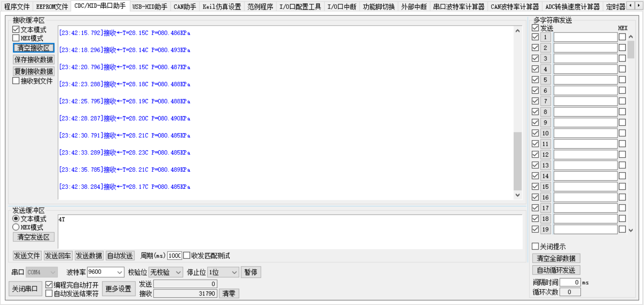Switch to the 程序文件 tab
This screenshot has height=305, width=644.
click(x=17, y=7)
